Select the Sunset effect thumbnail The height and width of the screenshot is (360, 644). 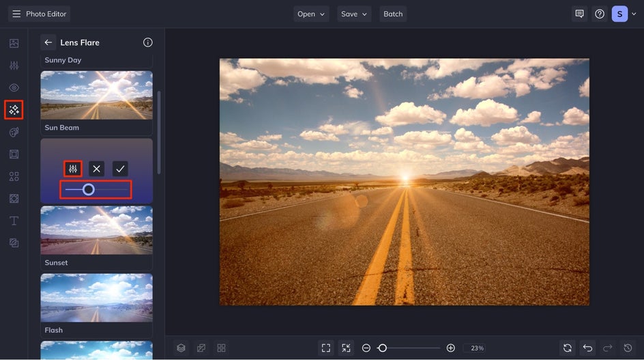coord(96,230)
